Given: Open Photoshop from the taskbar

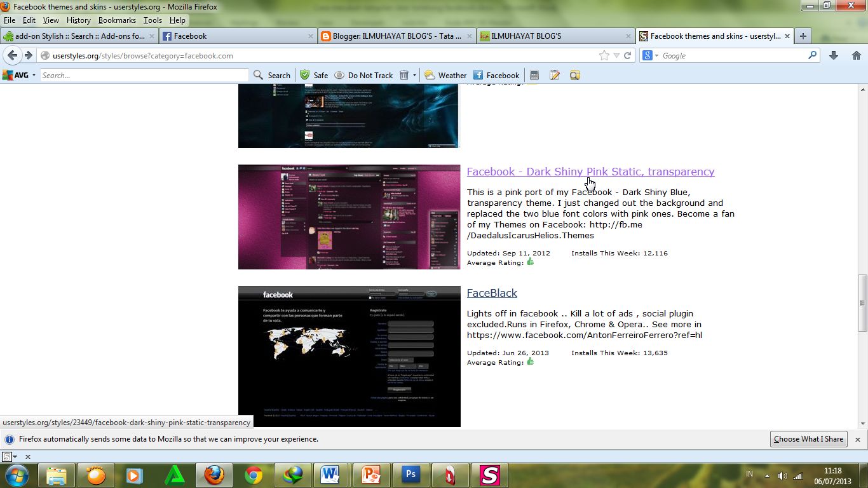Looking at the screenshot, I should point(410,475).
